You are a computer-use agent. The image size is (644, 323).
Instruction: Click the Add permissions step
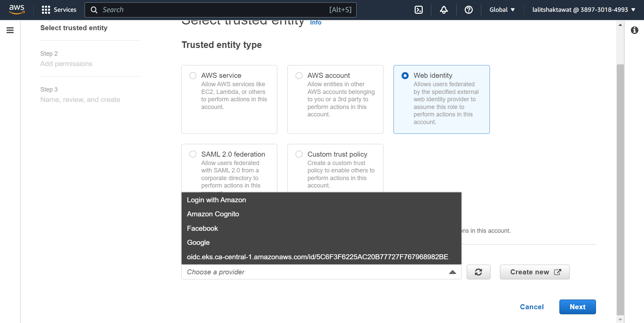click(x=66, y=64)
